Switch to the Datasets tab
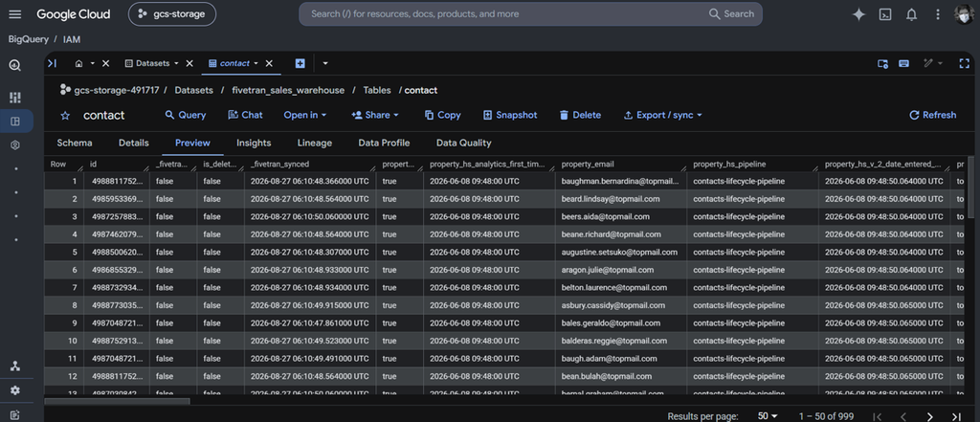The width and height of the screenshot is (980, 422). [x=147, y=63]
